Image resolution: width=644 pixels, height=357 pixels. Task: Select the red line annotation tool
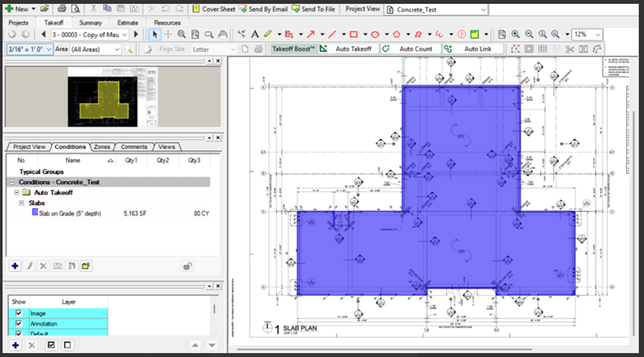332,35
